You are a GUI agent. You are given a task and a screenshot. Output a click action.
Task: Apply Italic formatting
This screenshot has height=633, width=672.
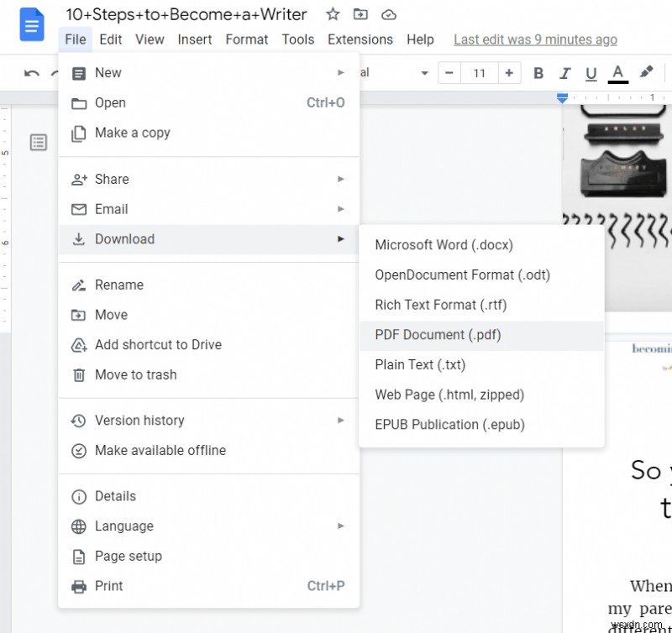point(564,73)
